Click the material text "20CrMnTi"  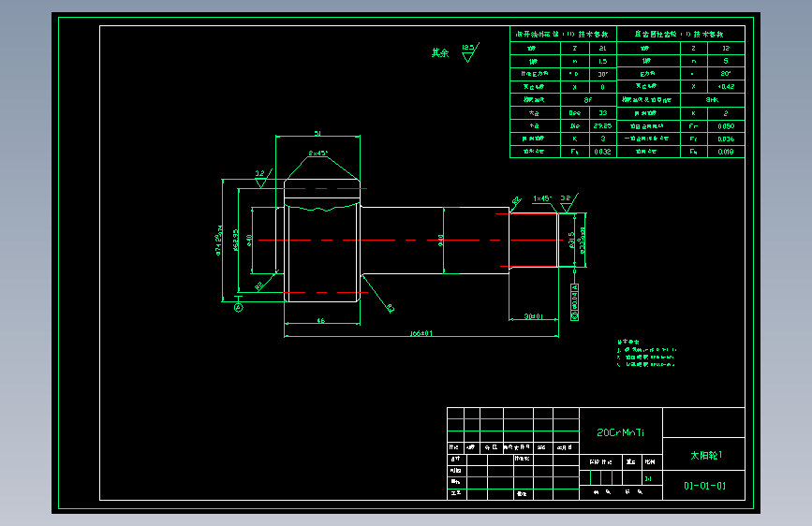[x=620, y=432]
